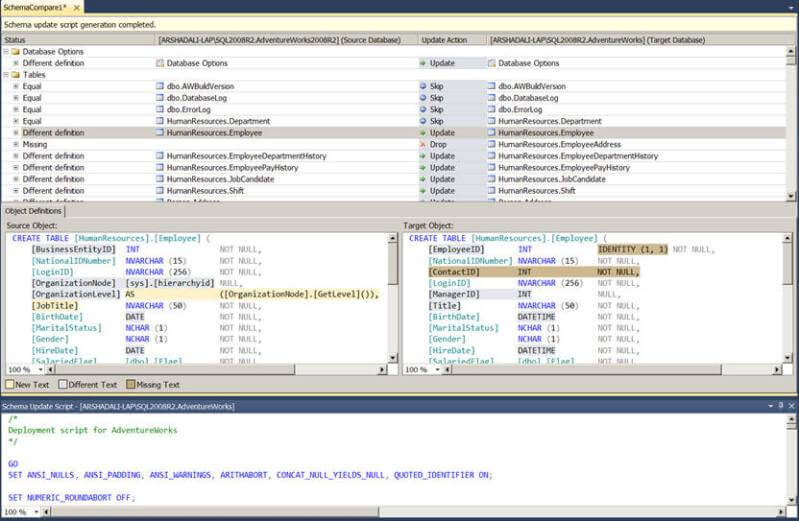Click [OrganizationLevel] line in Source Object
Viewport: 799px width, 521px height.
coord(205,294)
